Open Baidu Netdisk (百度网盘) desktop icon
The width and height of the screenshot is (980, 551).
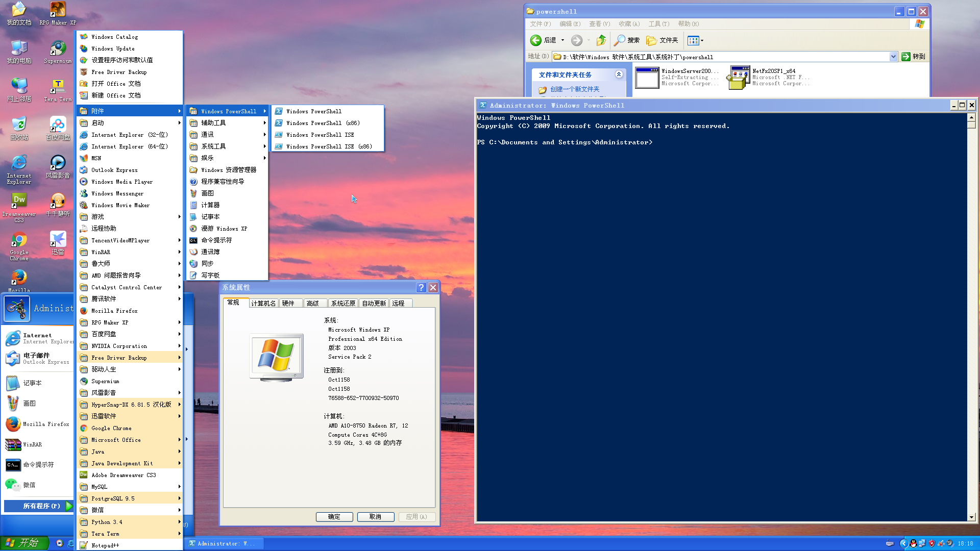pos(58,129)
